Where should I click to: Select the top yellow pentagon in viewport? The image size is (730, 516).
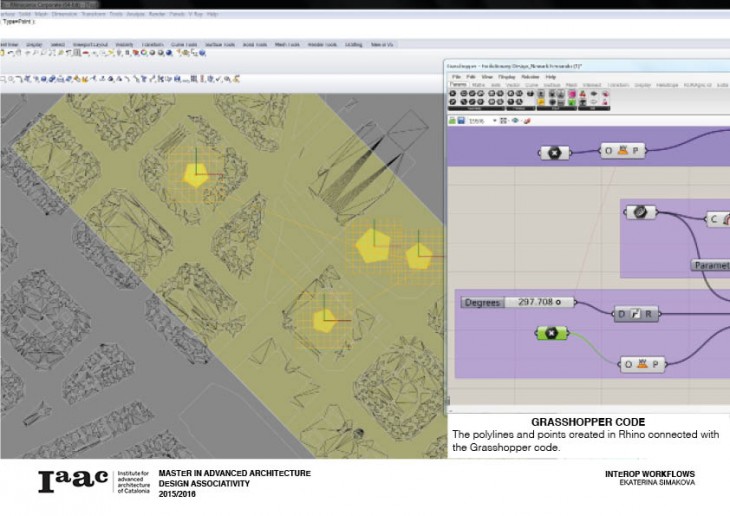pos(195,174)
